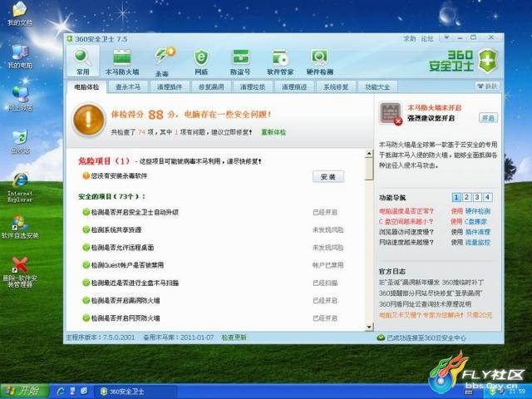Click the 安装 antivirus install button
The height and width of the screenshot is (399, 532).
pyautogui.click(x=328, y=176)
